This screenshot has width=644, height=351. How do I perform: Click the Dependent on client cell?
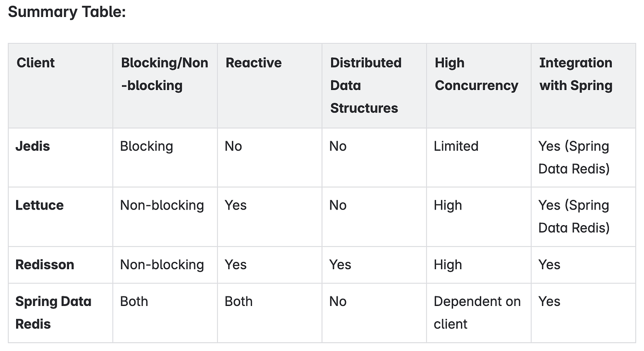tap(477, 312)
